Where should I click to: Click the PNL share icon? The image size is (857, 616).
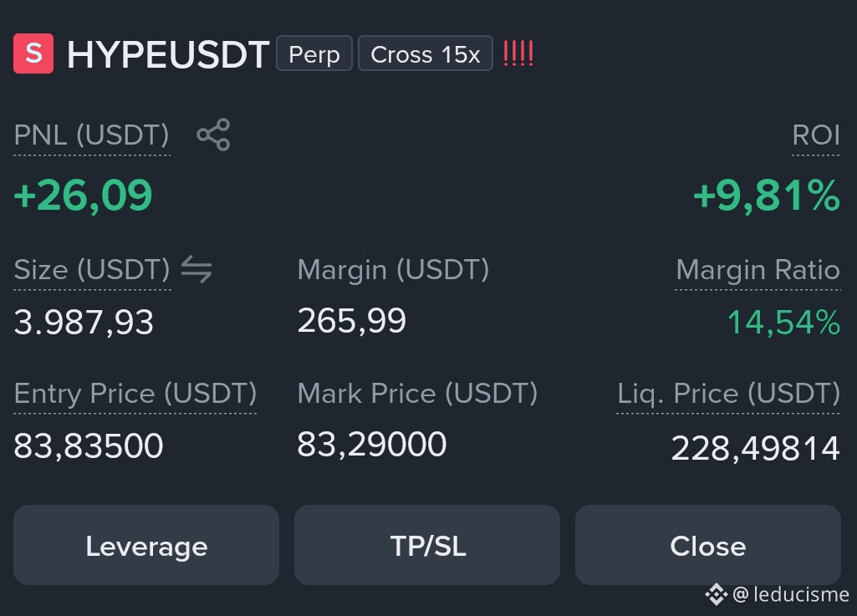point(214,135)
